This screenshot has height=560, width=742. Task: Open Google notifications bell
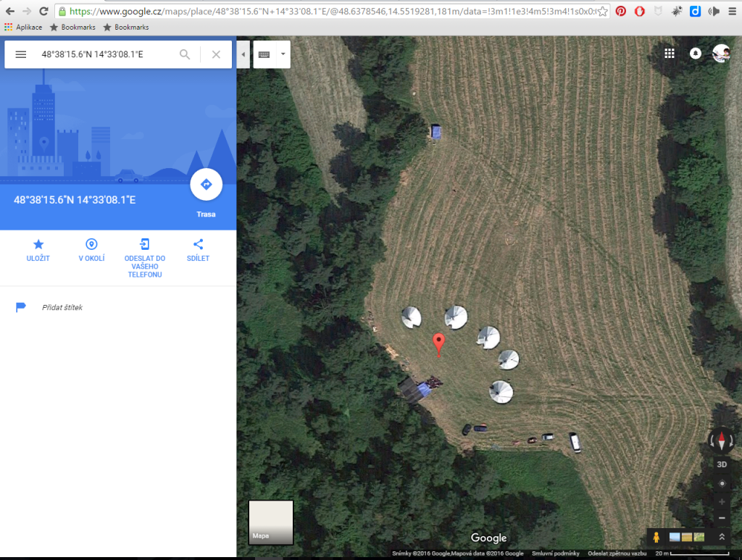695,54
